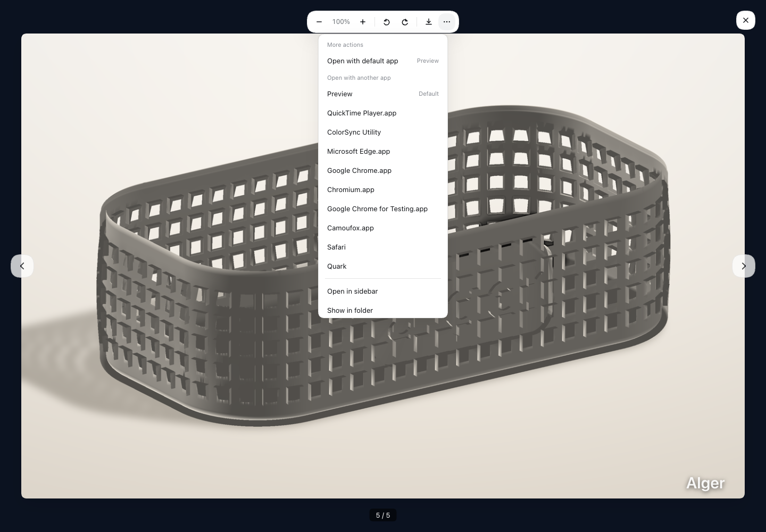This screenshot has width=766, height=532.
Task: Open image with Preview
Action: tap(383, 94)
